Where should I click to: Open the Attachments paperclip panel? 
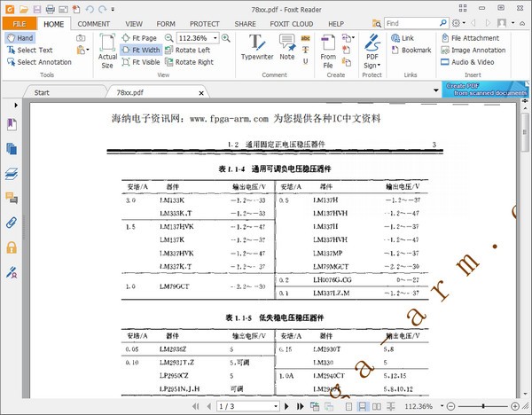(12, 222)
